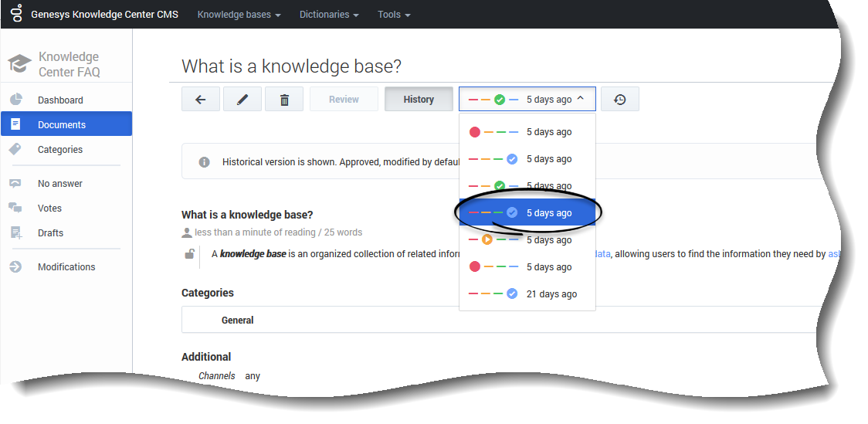The height and width of the screenshot is (424, 868).
Task: Select Documents in the sidebar
Action: (62, 125)
